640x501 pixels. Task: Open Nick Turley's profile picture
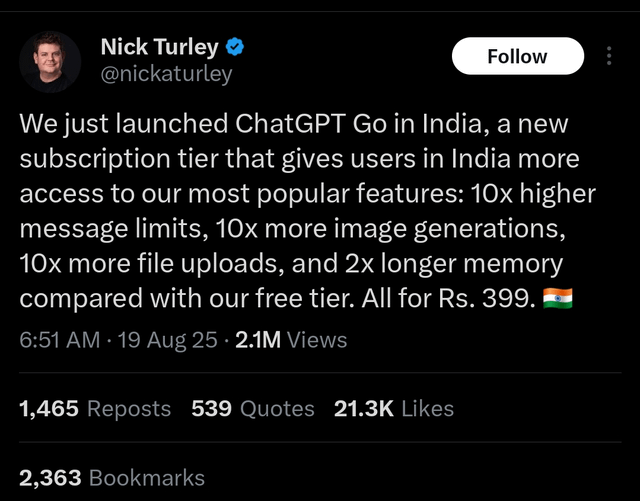(50, 62)
